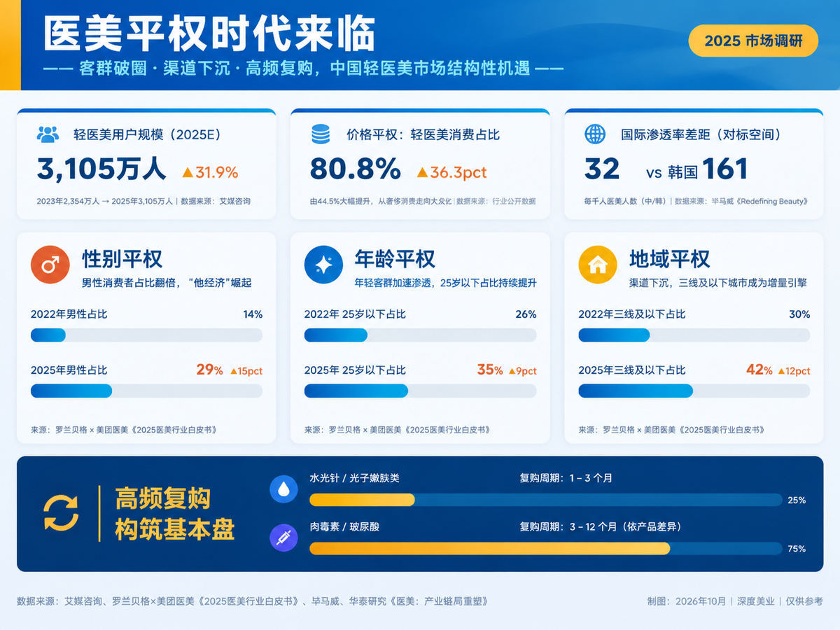Click the 肉毒素 / 玻尿酸 75% bar
The image size is (840, 630).
[545, 548]
